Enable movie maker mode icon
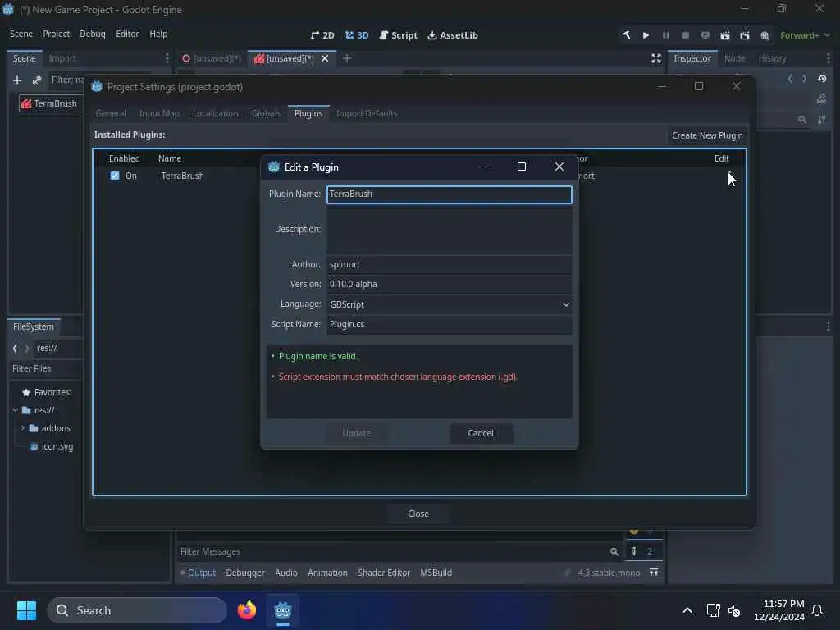This screenshot has height=630, width=840. (x=765, y=35)
